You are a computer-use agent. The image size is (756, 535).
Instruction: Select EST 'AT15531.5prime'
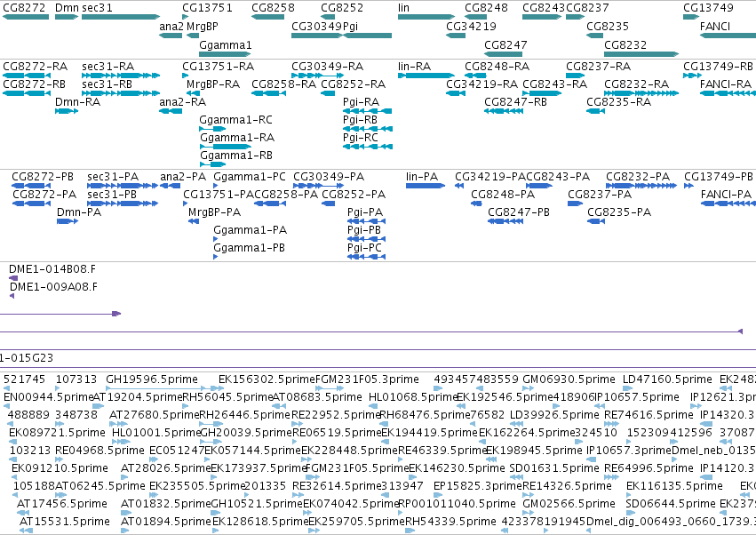pos(65,522)
